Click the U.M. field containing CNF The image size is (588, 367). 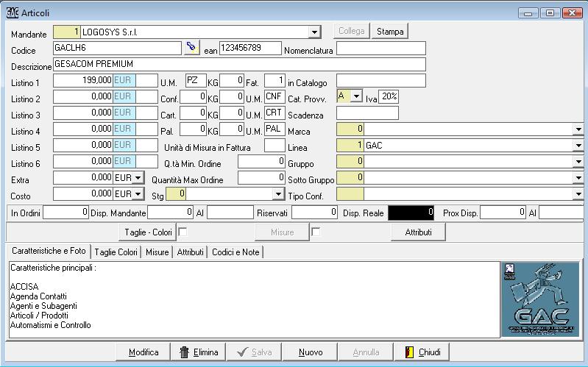(275, 96)
